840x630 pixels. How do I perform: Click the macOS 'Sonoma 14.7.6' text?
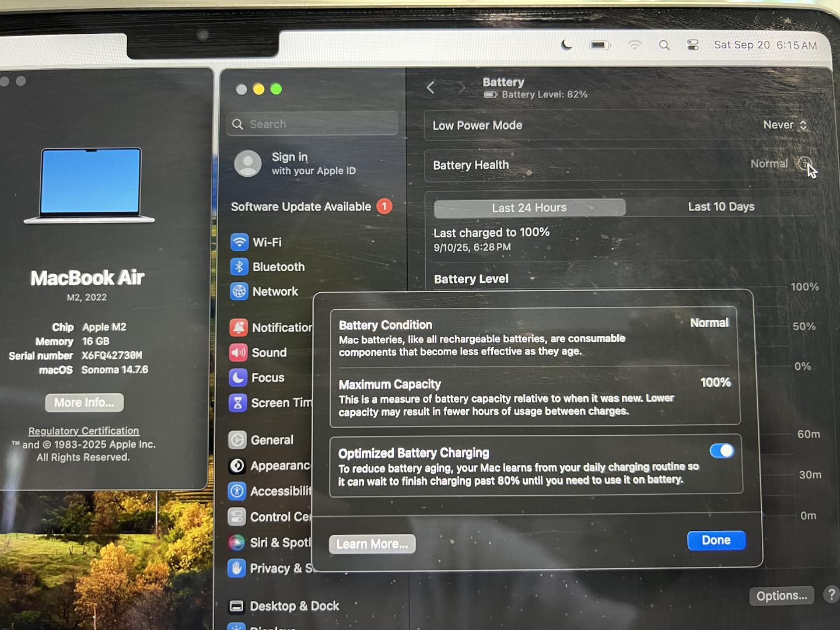[115, 370]
